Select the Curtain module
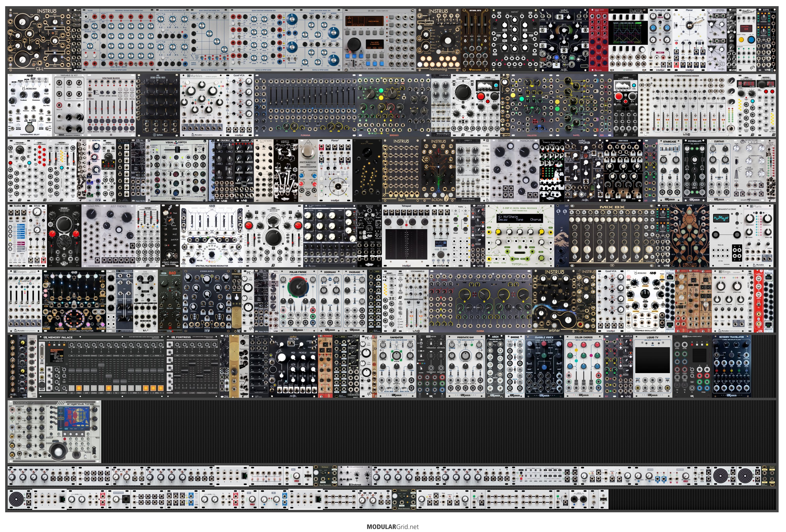The width and height of the screenshot is (786, 532). pyautogui.click(x=719, y=171)
